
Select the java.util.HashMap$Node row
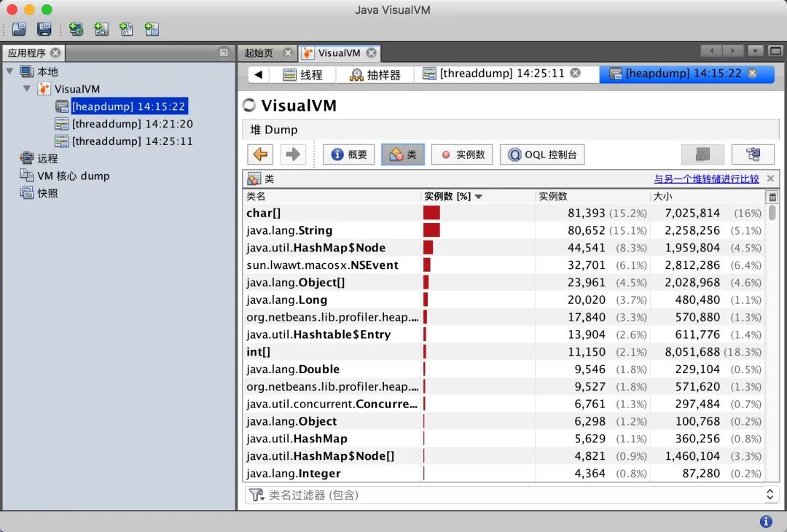tap(504, 248)
